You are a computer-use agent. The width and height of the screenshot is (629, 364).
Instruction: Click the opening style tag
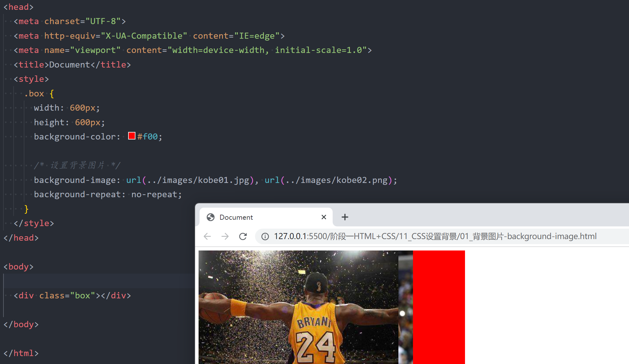[31, 79]
